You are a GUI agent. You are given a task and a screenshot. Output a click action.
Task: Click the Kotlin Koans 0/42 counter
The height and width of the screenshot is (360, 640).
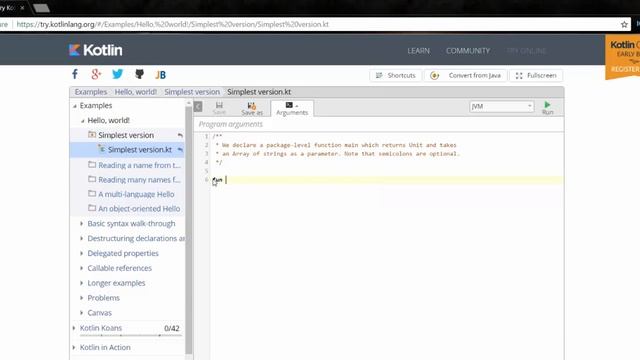tap(171, 328)
